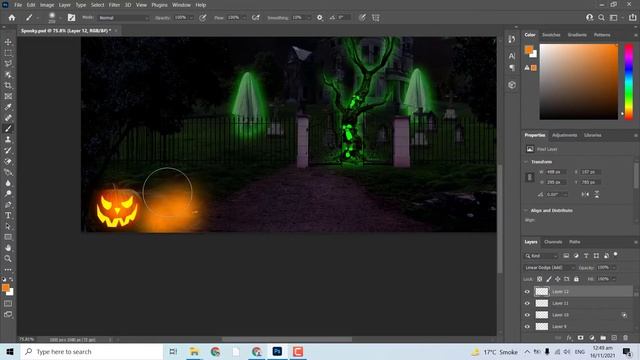Pick a color in the color field
The height and width of the screenshot is (360, 640).
point(579,82)
